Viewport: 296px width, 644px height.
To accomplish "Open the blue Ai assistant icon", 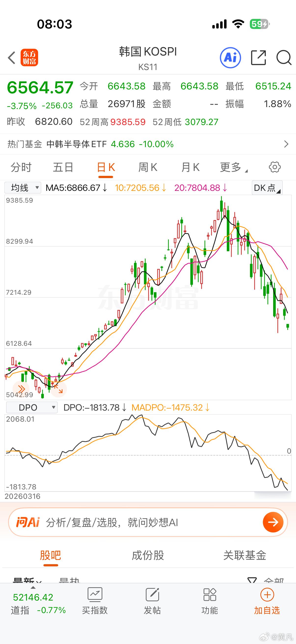I will click(x=230, y=58).
